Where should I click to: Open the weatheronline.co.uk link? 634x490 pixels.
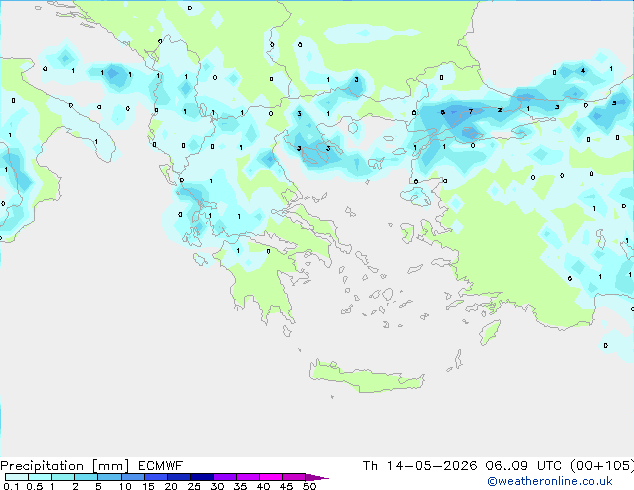click(x=550, y=481)
